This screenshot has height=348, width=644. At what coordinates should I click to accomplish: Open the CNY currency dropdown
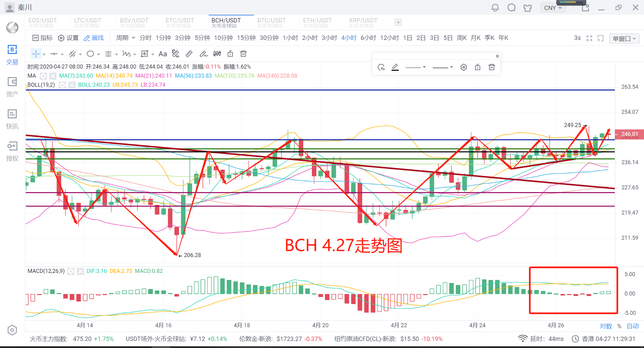(x=553, y=8)
